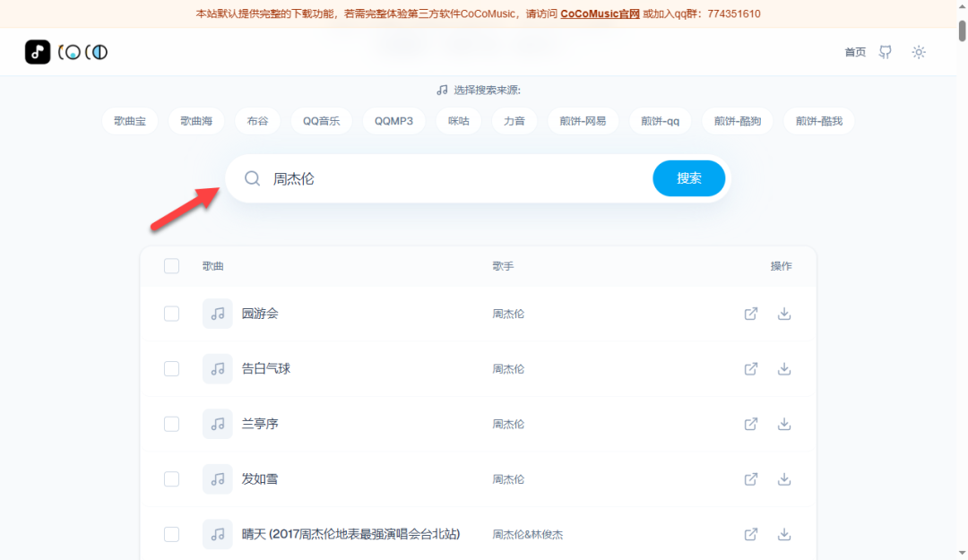Download the song 兰亭序
The width and height of the screenshot is (968, 560).
point(784,424)
